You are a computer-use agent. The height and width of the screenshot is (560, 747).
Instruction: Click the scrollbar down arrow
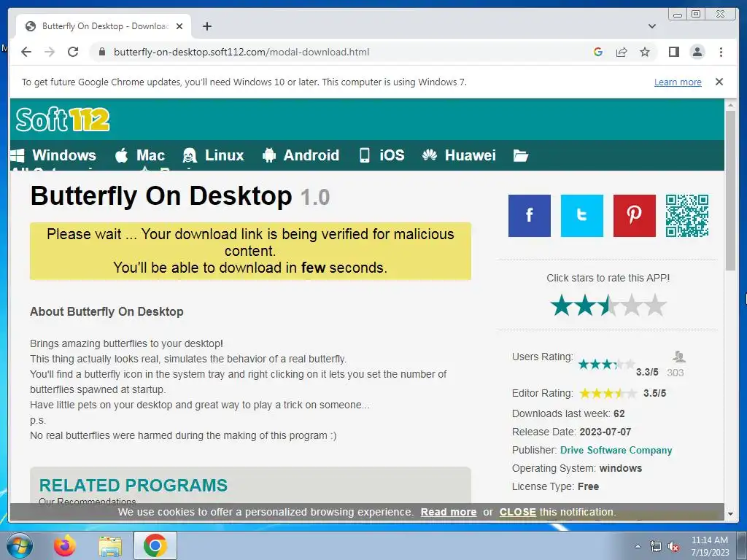click(729, 514)
